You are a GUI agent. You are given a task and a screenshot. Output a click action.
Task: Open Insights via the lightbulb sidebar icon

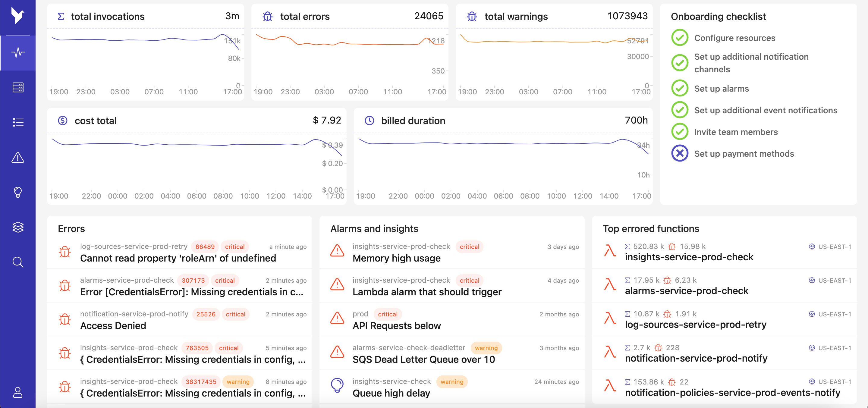click(x=17, y=192)
